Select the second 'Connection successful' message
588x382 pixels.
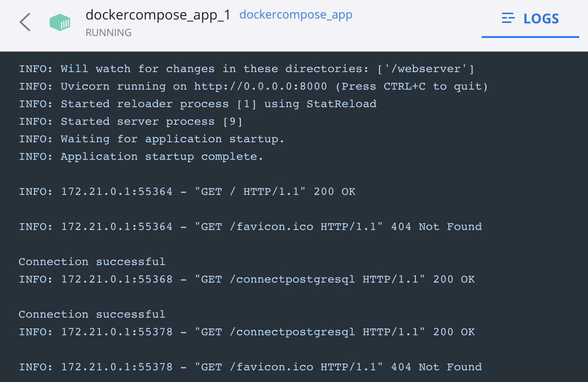(x=92, y=314)
